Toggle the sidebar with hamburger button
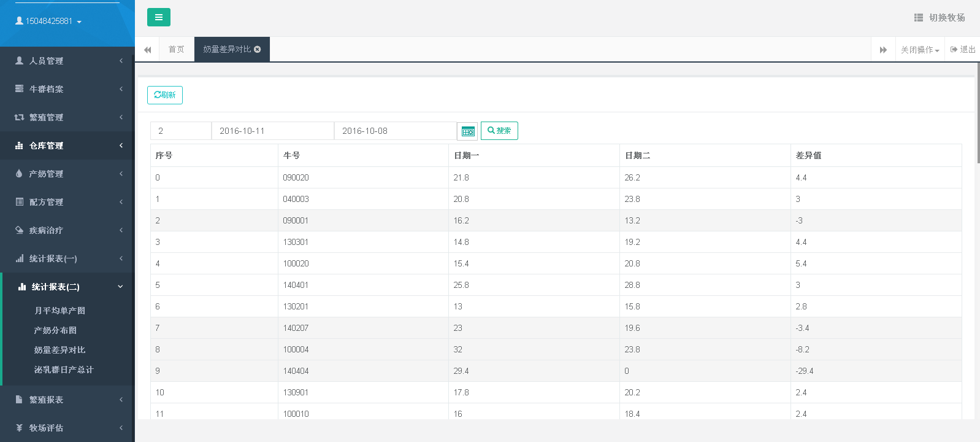980x442 pixels. tap(159, 17)
